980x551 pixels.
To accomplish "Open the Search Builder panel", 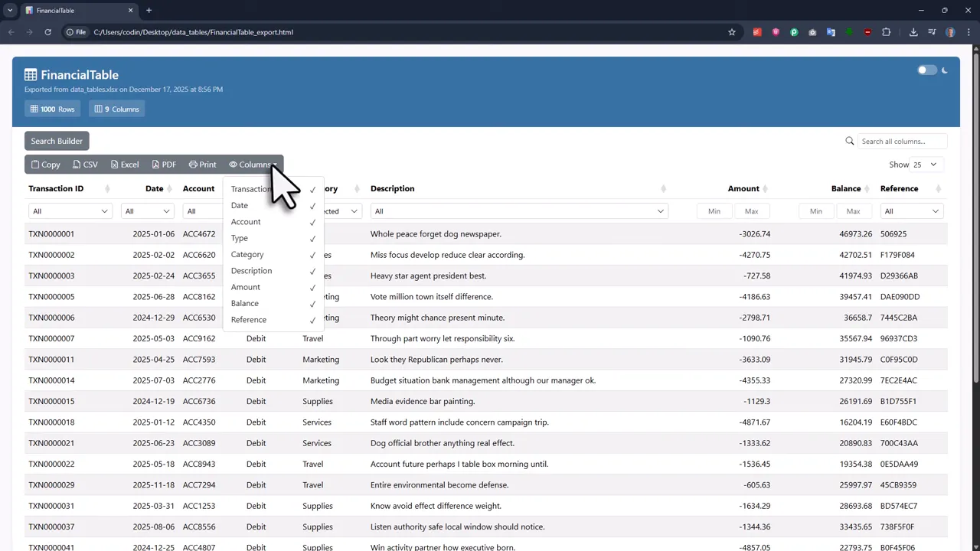I will pos(57,141).
